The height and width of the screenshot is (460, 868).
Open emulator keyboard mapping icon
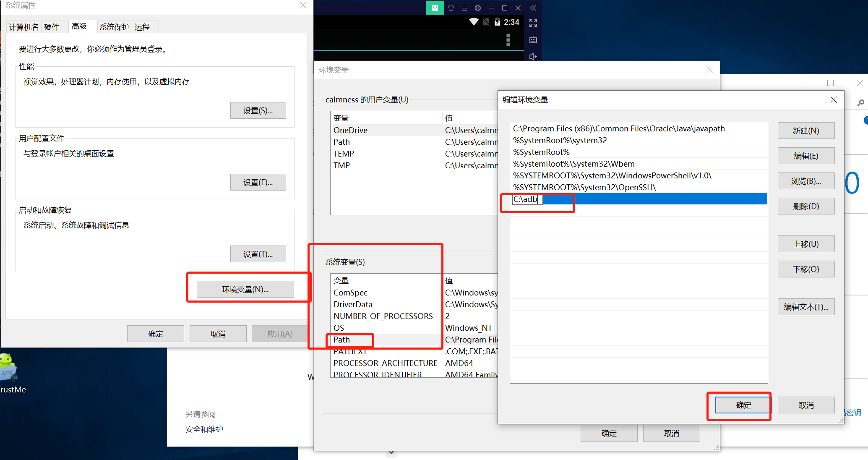(x=533, y=40)
